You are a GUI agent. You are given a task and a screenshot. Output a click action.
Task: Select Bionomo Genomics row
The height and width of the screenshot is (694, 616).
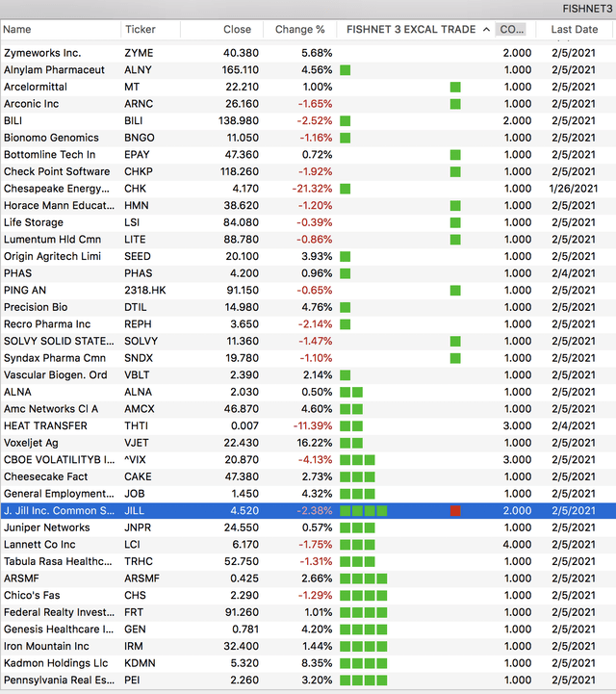point(308,138)
